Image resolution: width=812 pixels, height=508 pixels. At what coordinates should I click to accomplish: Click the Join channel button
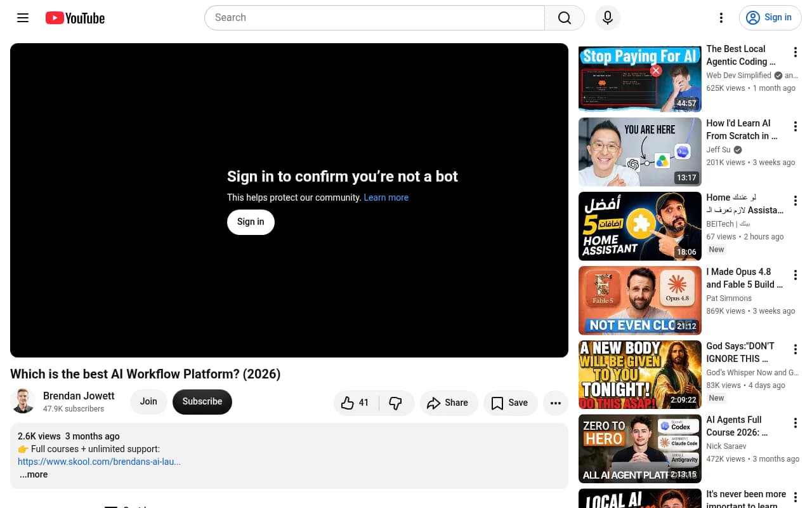pos(148,401)
